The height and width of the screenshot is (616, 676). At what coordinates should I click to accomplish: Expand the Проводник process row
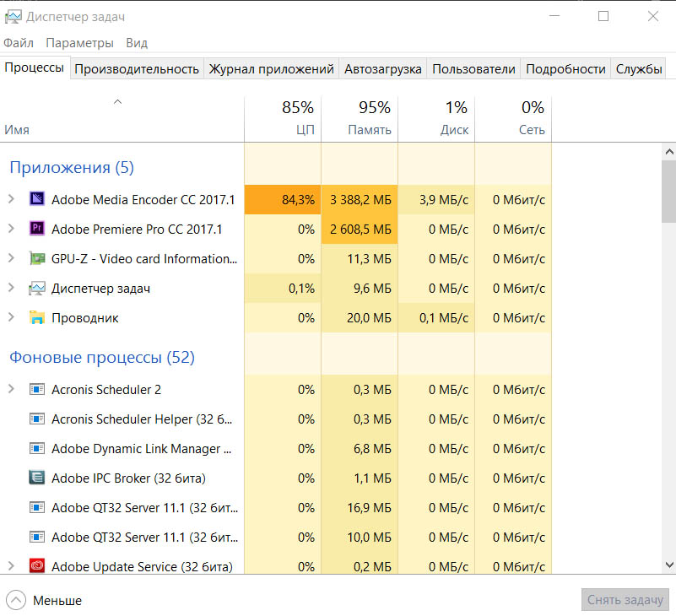pos(11,317)
